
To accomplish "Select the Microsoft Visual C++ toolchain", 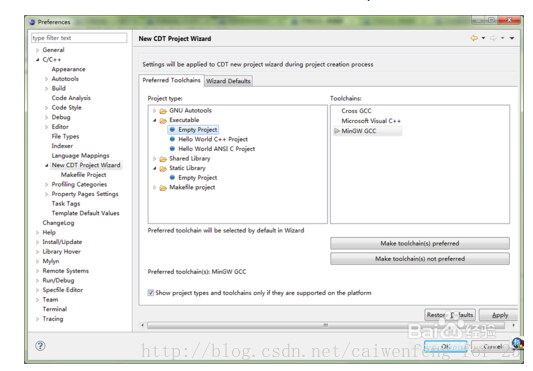I will pyautogui.click(x=371, y=121).
